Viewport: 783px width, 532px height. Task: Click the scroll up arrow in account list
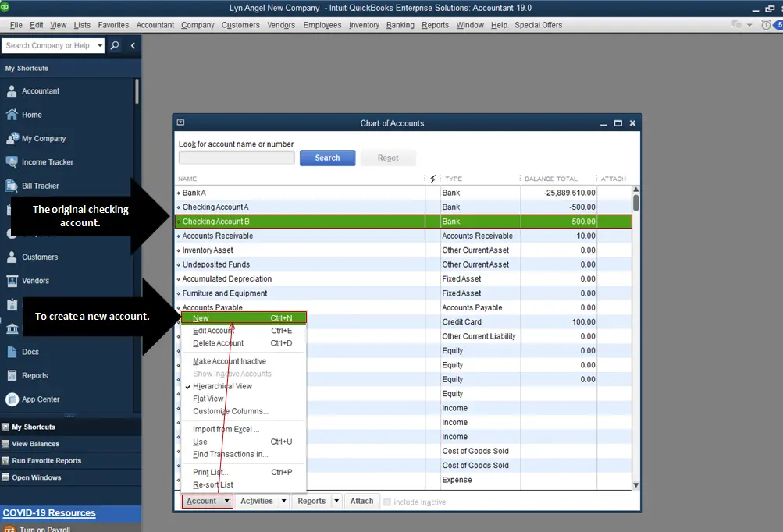coord(635,190)
